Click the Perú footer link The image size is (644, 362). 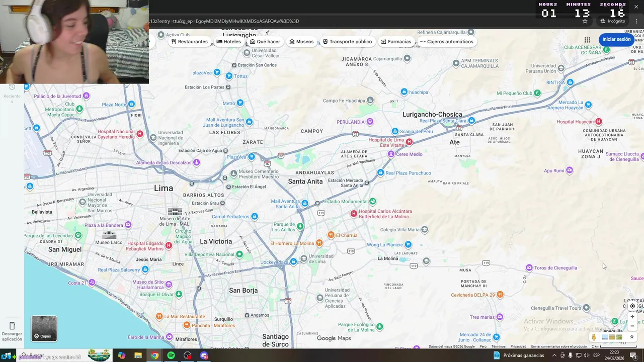483,346
